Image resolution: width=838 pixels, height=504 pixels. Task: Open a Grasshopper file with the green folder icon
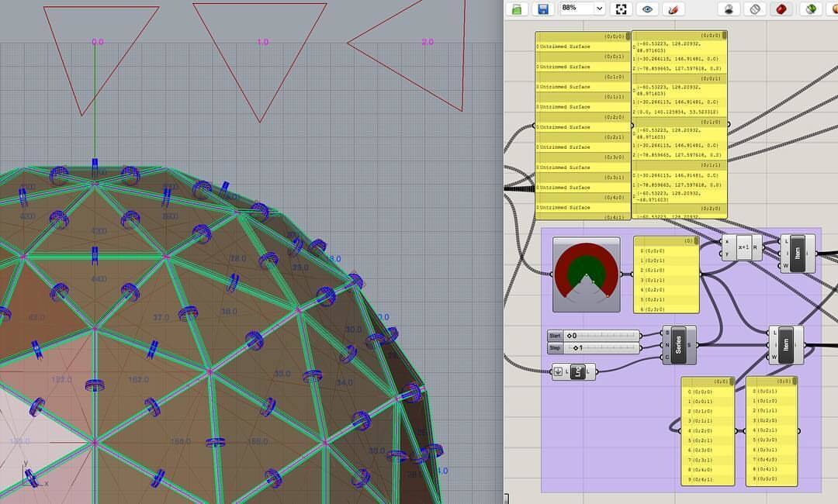(517, 9)
